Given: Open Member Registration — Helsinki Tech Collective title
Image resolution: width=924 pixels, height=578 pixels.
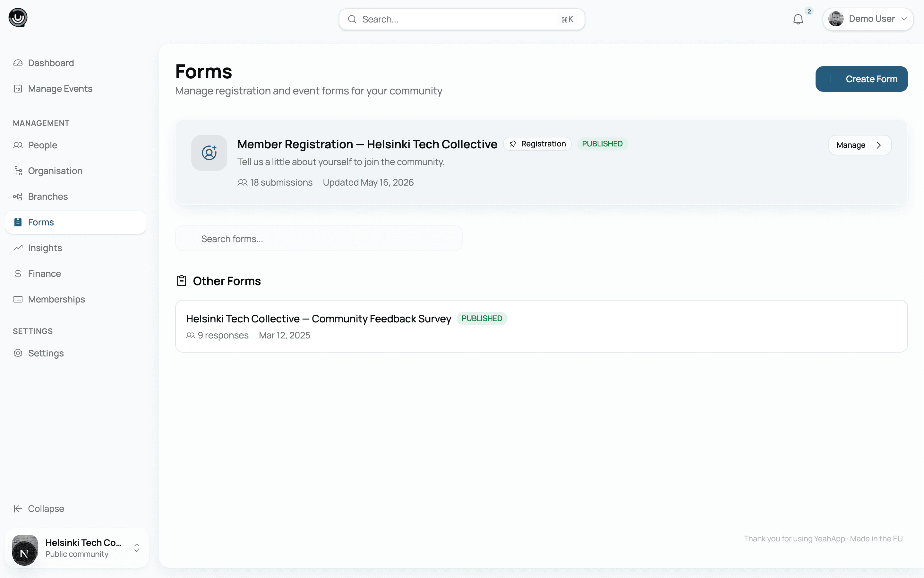Looking at the screenshot, I should tap(367, 144).
